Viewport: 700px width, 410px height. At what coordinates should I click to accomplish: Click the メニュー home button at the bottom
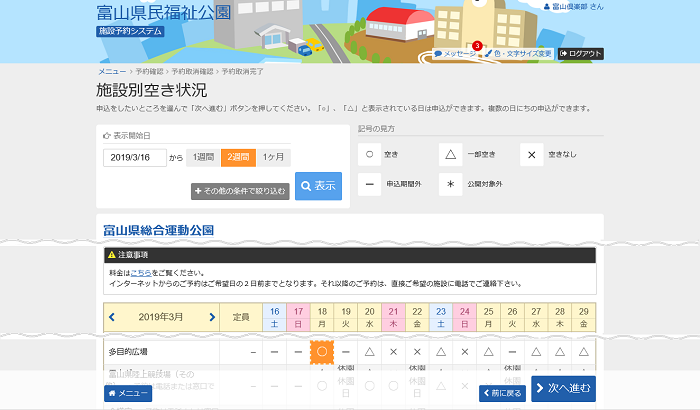tap(128, 393)
